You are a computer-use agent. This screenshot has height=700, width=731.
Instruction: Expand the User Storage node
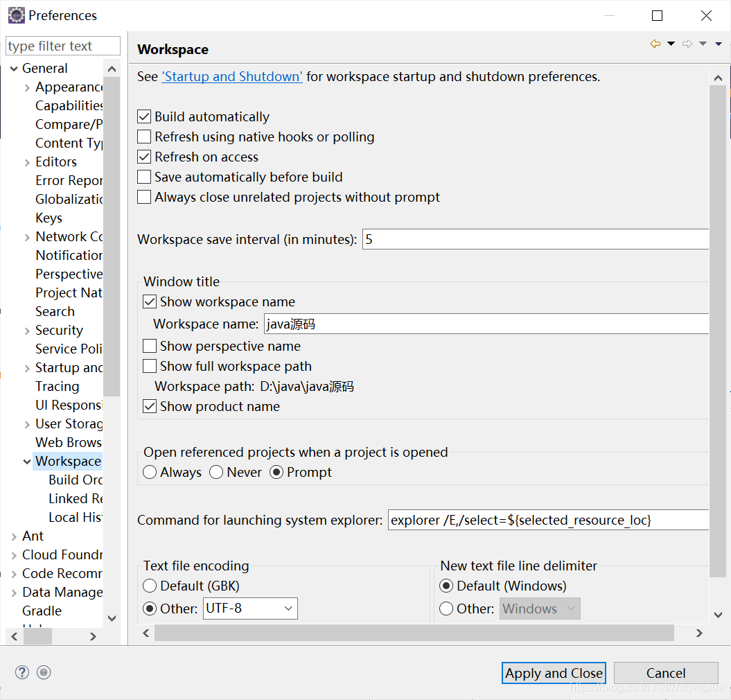tap(27, 424)
